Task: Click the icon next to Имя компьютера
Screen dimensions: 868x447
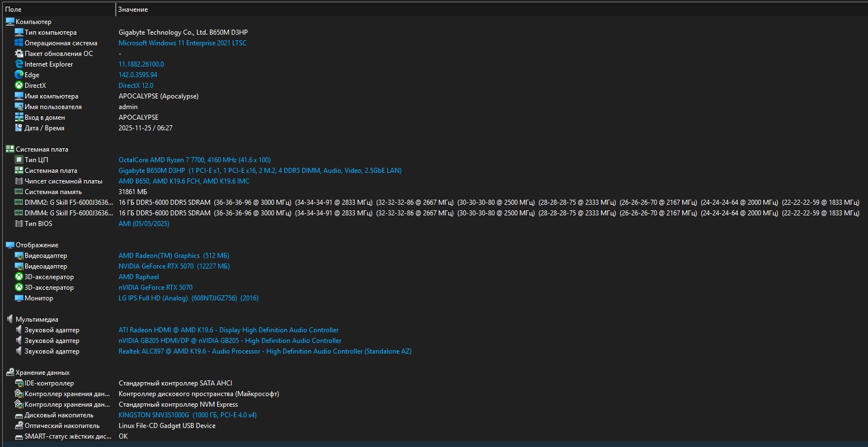Action: pyautogui.click(x=19, y=96)
